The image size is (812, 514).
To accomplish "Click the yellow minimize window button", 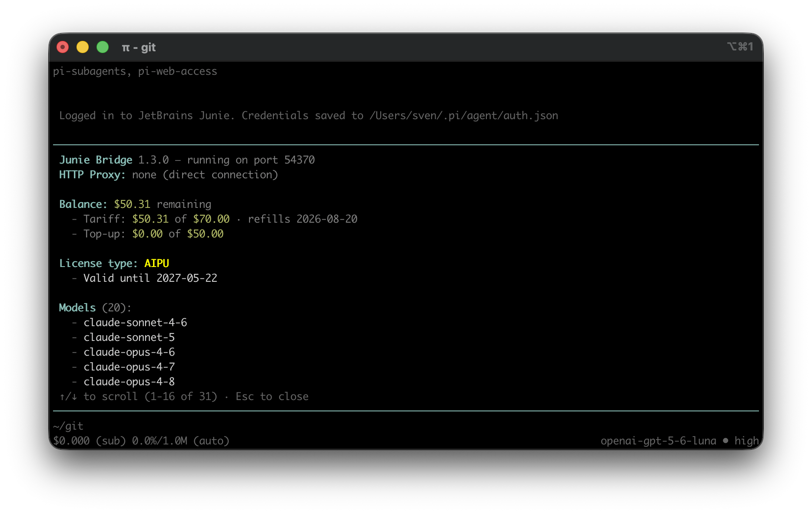I will pyautogui.click(x=83, y=47).
